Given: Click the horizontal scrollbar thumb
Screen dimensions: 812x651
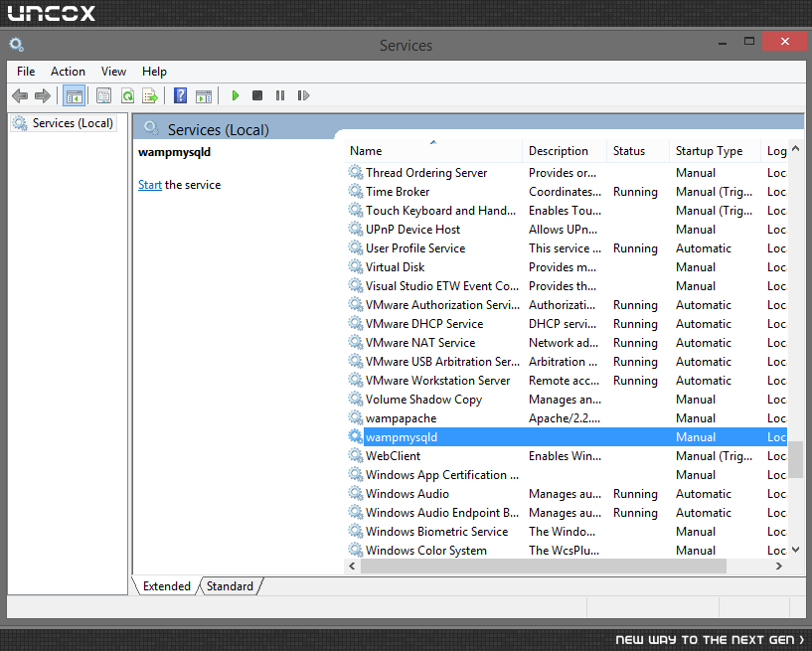Looking at the screenshot, I should click(544, 567).
